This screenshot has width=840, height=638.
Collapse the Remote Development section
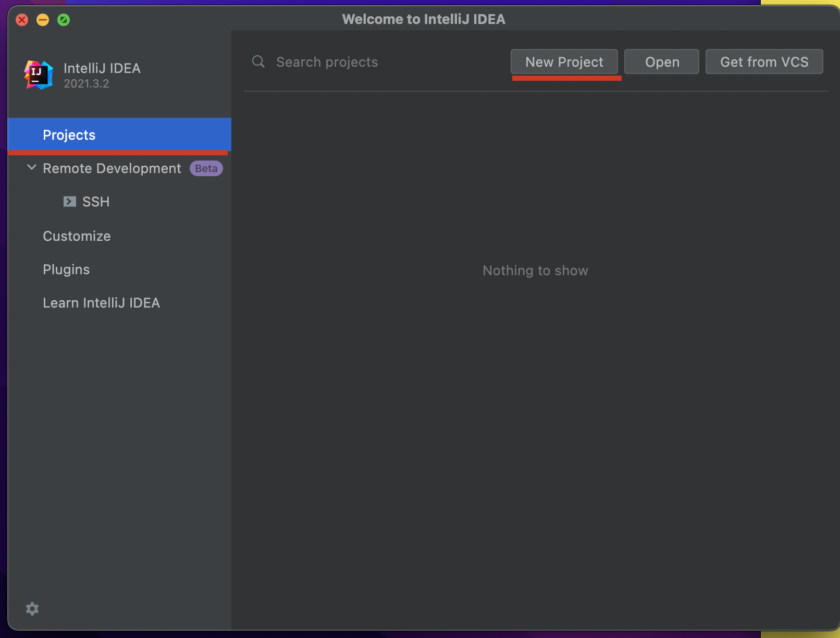32,168
